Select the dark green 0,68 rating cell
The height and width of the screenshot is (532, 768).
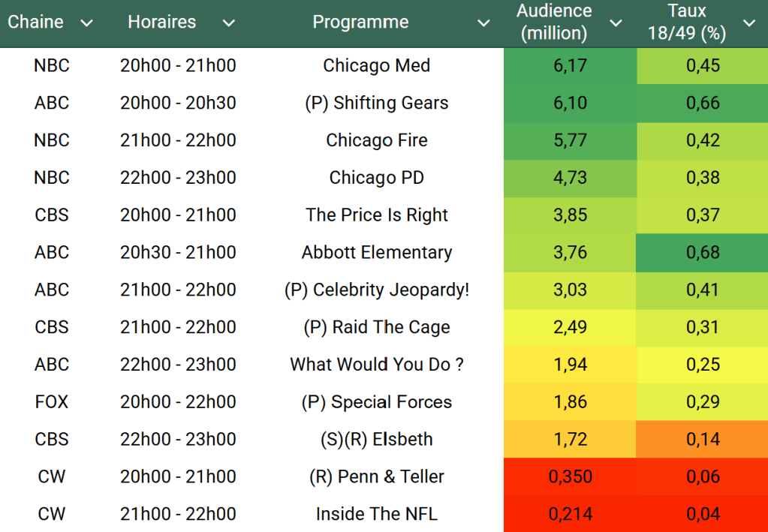point(703,253)
